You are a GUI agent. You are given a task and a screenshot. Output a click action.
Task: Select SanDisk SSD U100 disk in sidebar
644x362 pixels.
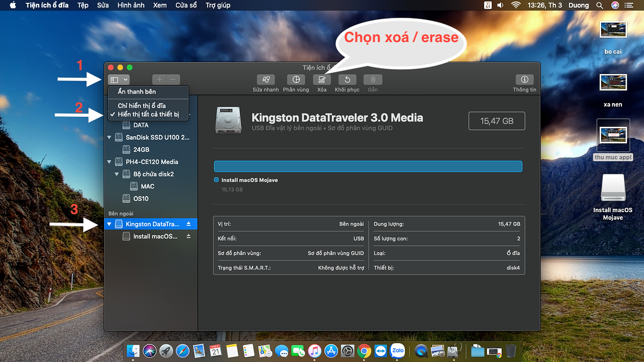[157, 137]
